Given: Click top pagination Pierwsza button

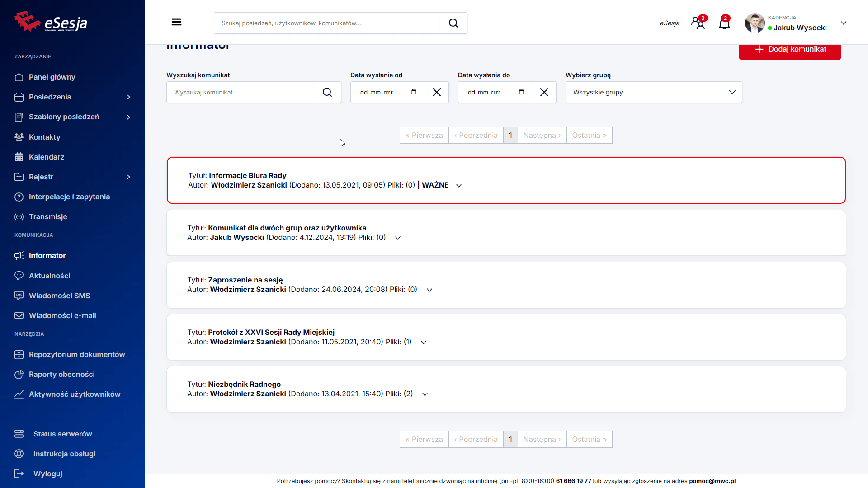Looking at the screenshot, I should (x=424, y=135).
